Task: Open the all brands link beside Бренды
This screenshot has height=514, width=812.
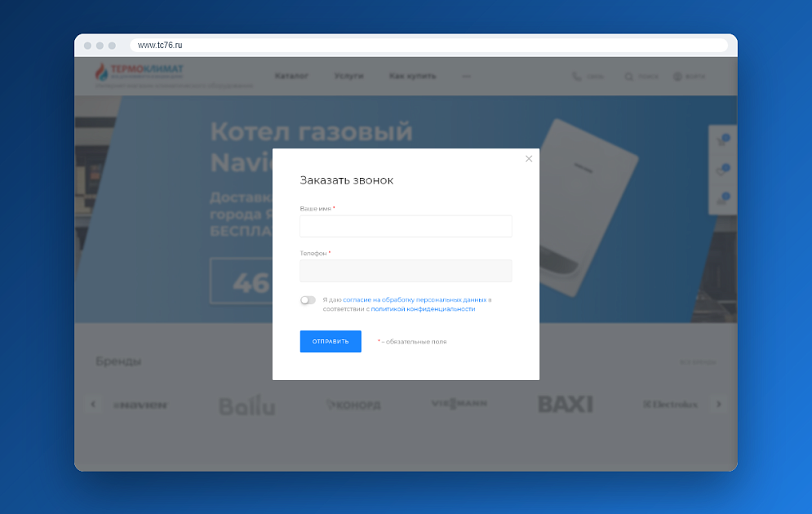Action: point(698,362)
